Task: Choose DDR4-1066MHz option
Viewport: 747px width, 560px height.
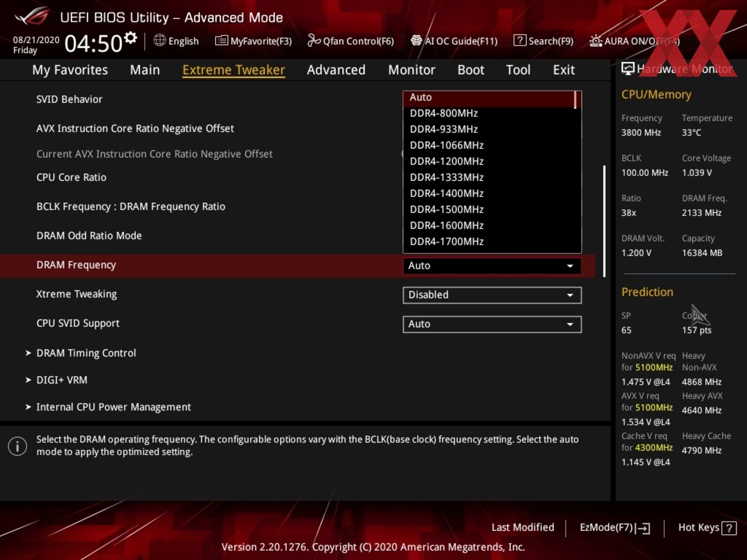Action: (x=489, y=145)
